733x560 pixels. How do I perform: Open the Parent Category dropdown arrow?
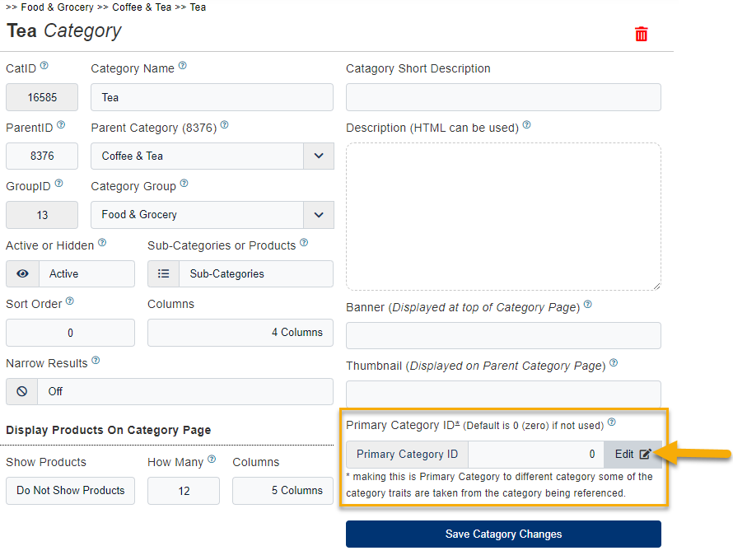319,156
